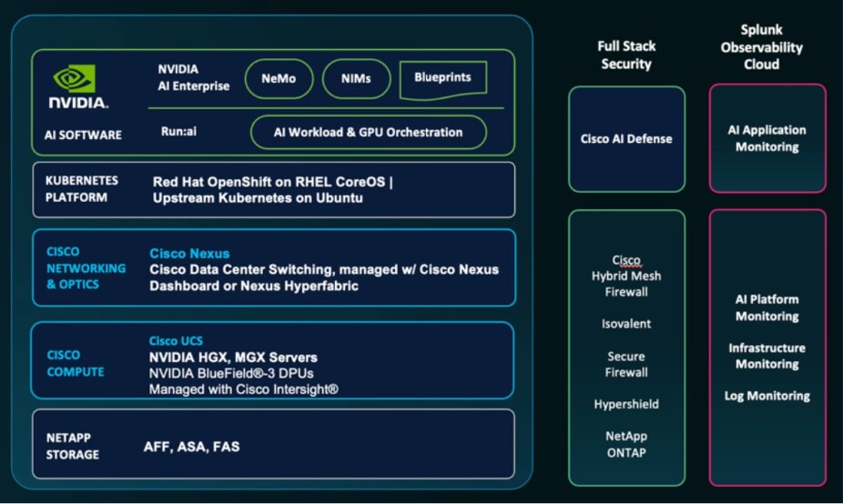Click Hypershield in the security list
Viewport: 843px width, 504px height.
626,404
